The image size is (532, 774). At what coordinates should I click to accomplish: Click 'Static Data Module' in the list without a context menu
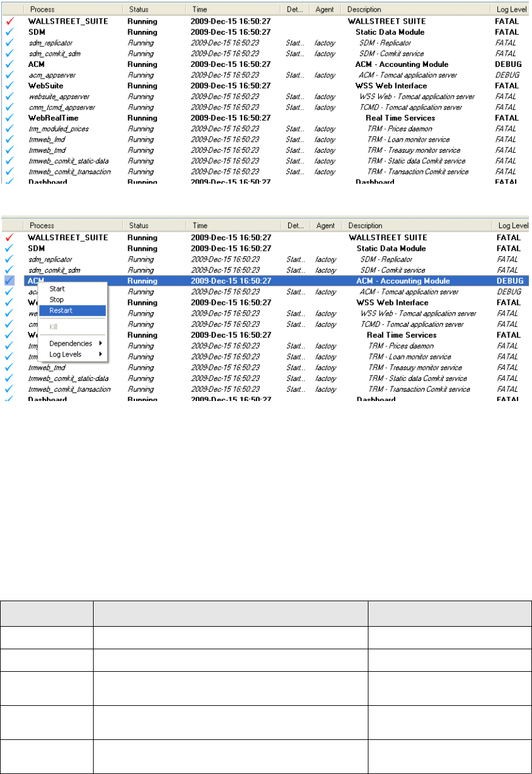[x=390, y=32]
